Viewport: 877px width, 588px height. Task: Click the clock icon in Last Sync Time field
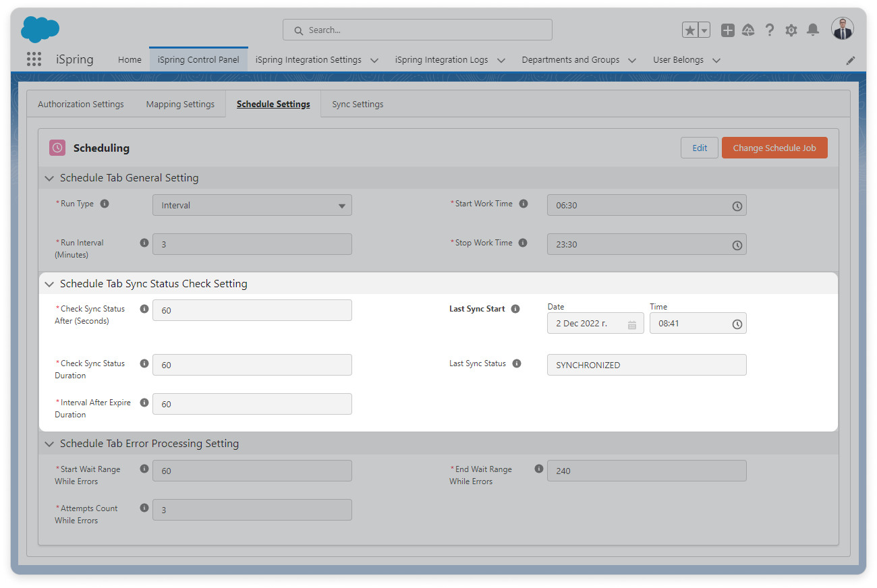(x=737, y=324)
